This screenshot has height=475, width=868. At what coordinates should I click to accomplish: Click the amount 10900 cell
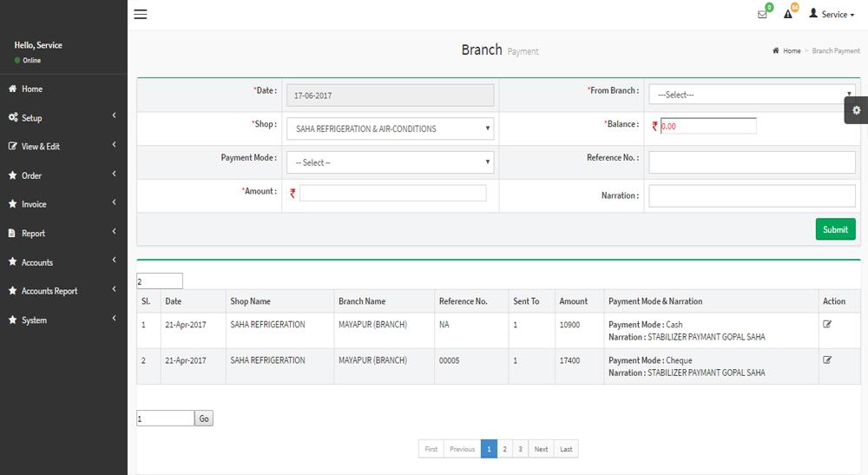(x=569, y=325)
